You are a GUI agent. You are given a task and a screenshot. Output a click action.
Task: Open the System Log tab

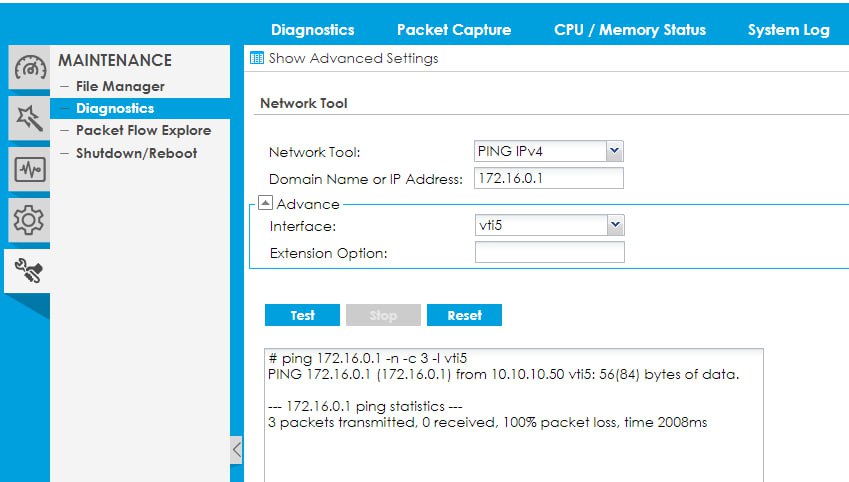tap(788, 30)
